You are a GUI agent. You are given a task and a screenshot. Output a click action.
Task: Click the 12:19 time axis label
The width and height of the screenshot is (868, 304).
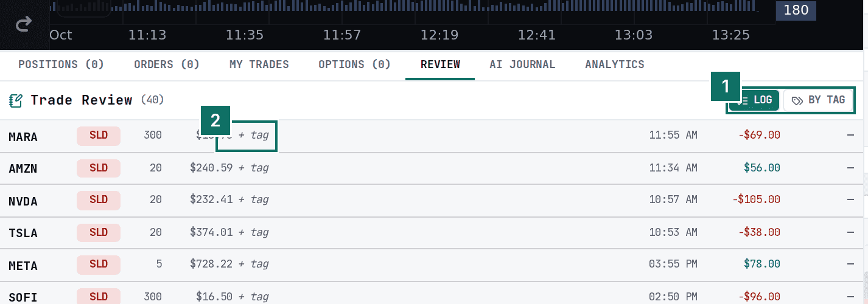coord(439,35)
